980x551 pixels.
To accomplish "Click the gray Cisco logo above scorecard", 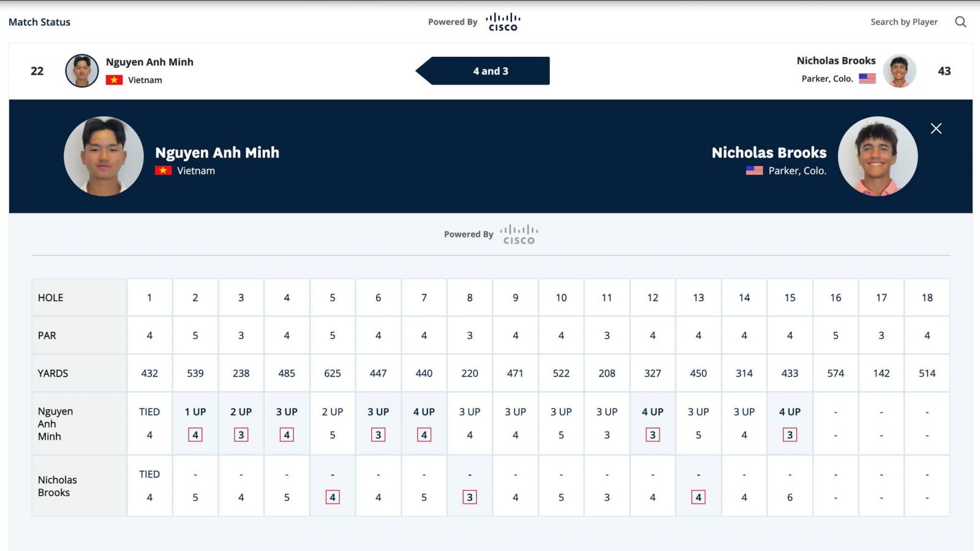I will click(519, 234).
